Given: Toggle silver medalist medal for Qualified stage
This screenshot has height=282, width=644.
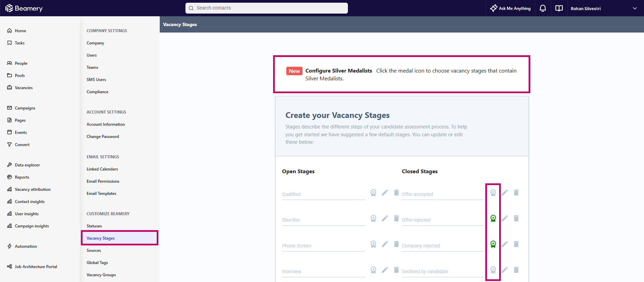Looking at the screenshot, I should point(373,193).
